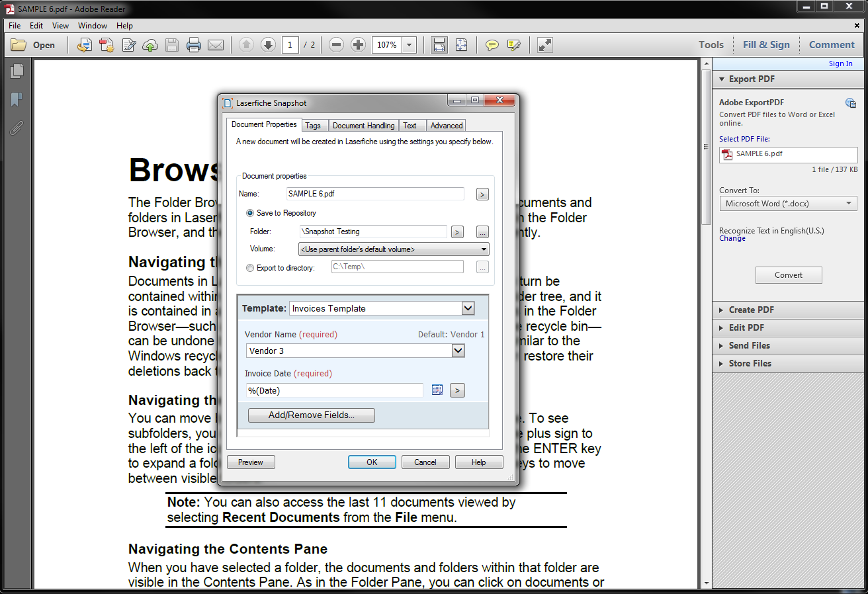Open the Help menu
This screenshot has height=594, width=868.
point(124,26)
